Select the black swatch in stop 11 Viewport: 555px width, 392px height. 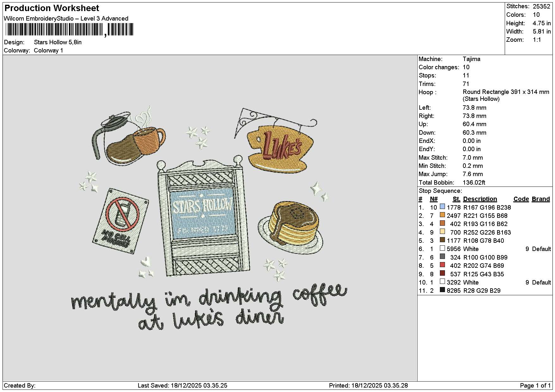coord(442,290)
